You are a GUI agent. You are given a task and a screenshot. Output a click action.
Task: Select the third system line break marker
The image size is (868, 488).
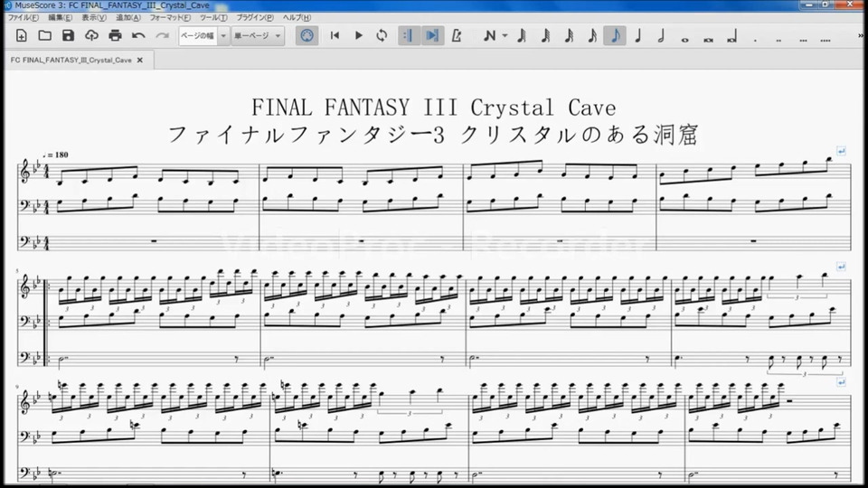[x=841, y=382]
